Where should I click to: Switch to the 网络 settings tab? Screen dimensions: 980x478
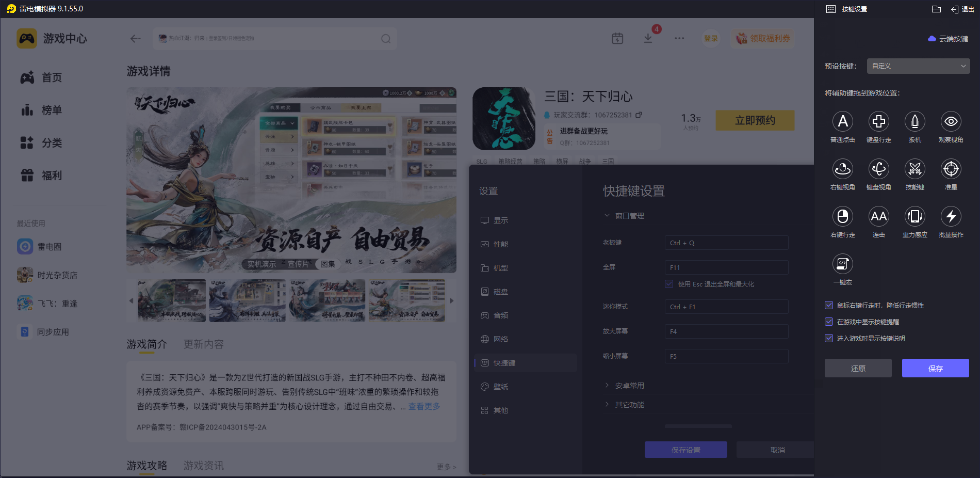point(500,339)
